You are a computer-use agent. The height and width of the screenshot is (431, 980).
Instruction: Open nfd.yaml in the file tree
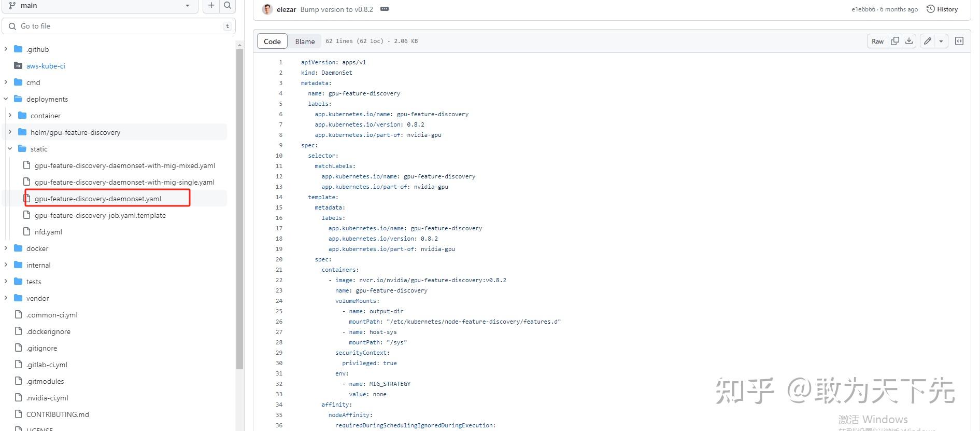pos(48,232)
